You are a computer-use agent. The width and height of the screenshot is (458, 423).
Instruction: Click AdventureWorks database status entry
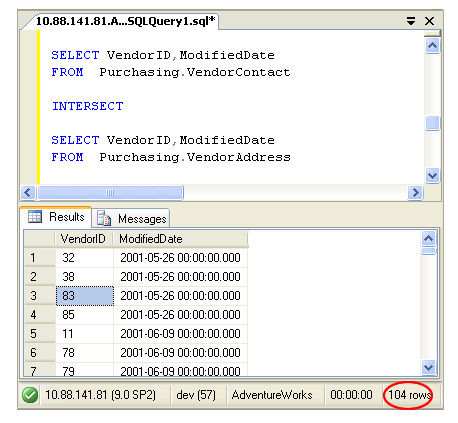click(272, 395)
